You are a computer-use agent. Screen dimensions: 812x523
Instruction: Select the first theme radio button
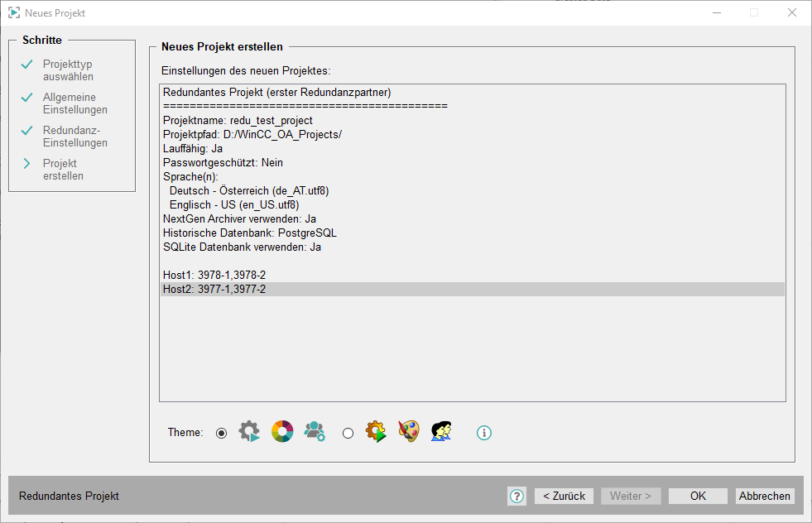[x=221, y=433]
